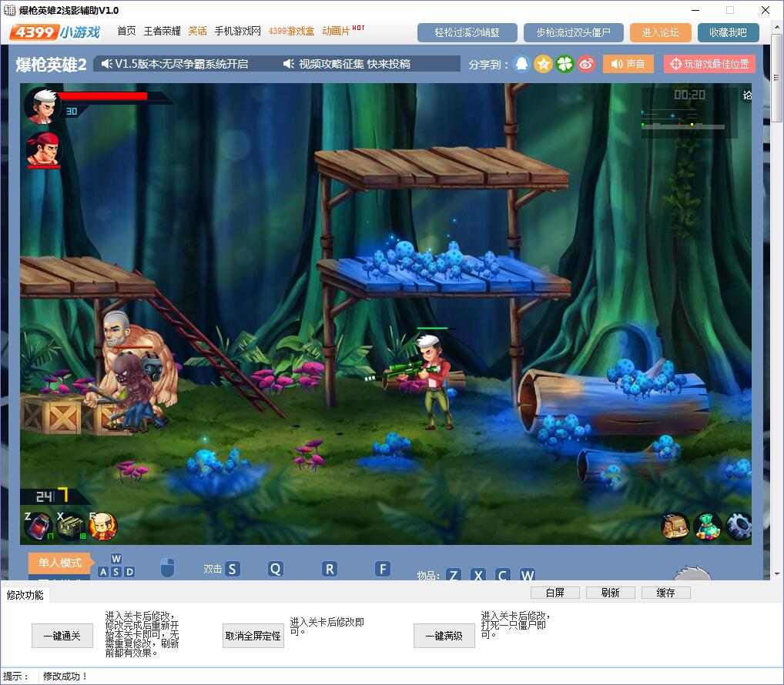Viewport: 784px width, 685px height.
Task: Click the white-haired hero portrait
Action: tap(43, 105)
